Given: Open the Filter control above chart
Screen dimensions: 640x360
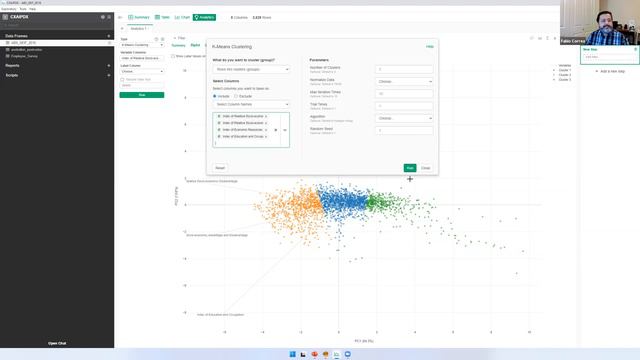Looking at the screenshot, I should (180, 38).
